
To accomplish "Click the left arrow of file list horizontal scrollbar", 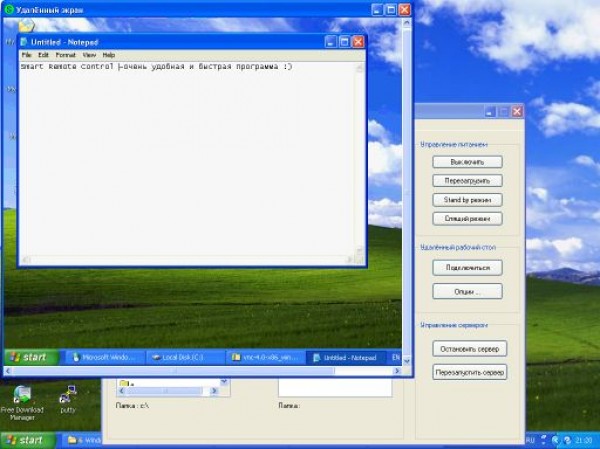I will pyautogui.click(x=122, y=391).
